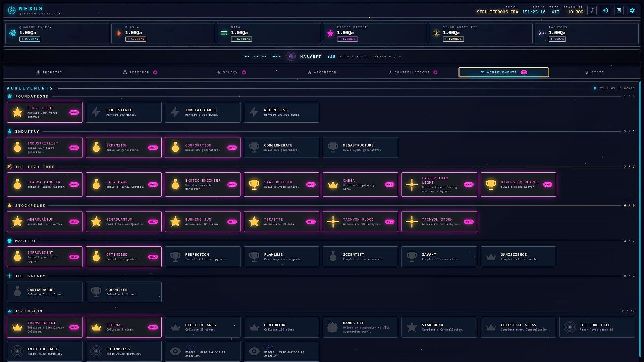This screenshot has height=362, width=644.
Task: Click the Plasma flame icon
Action: [119, 33]
